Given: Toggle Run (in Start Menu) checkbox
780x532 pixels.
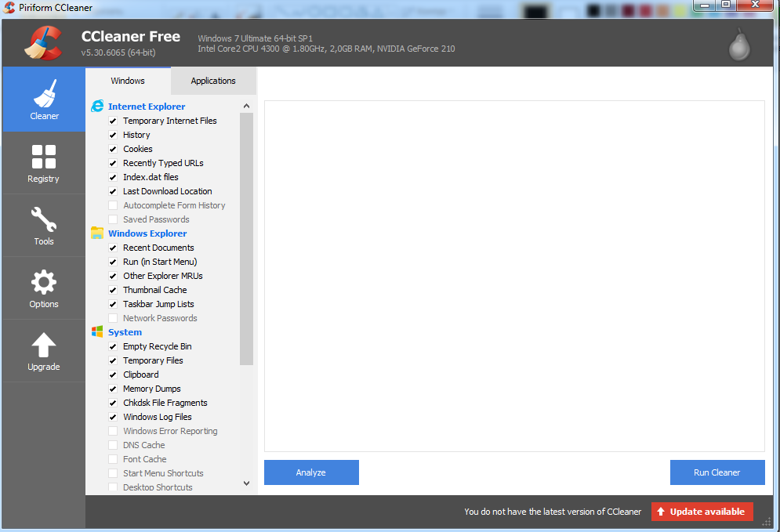Looking at the screenshot, I should (113, 262).
